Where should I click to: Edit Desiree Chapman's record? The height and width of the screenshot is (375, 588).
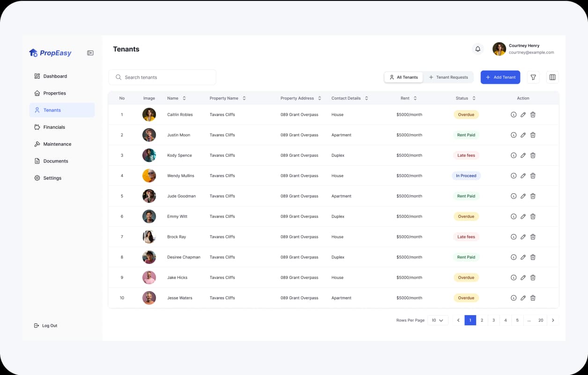pos(523,257)
